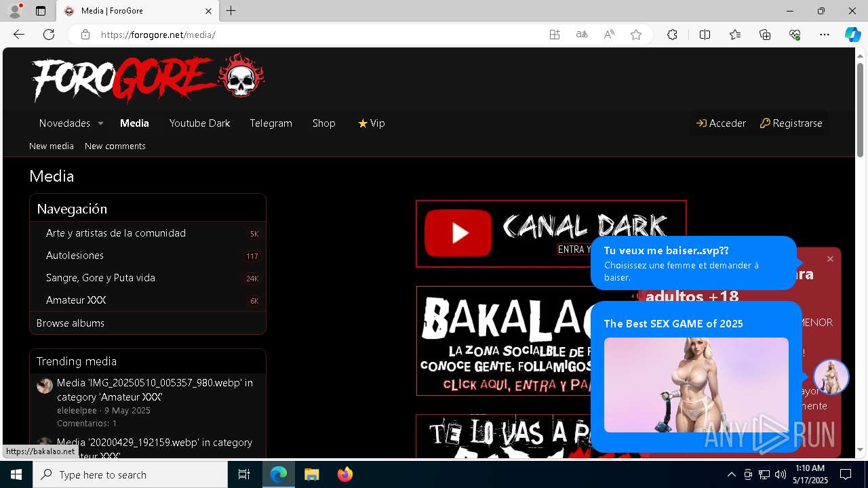
Task: Open the Novedades menu item
Action: pos(64,123)
